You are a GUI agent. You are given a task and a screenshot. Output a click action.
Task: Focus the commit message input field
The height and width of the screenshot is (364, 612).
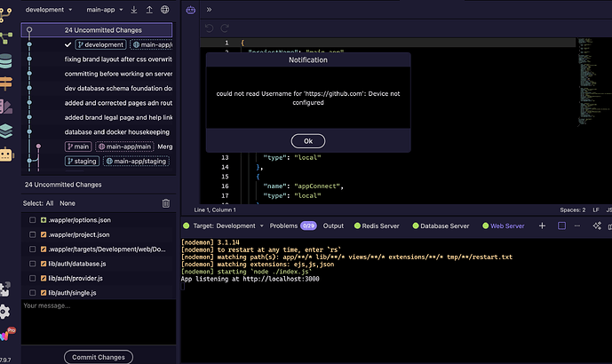click(99, 321)
